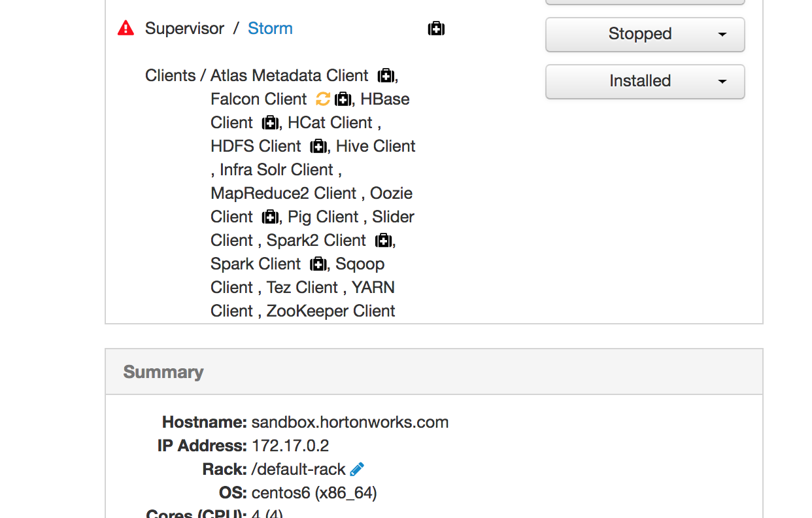Click the Installed action button
812x518 pixels.
click(640, 81)
